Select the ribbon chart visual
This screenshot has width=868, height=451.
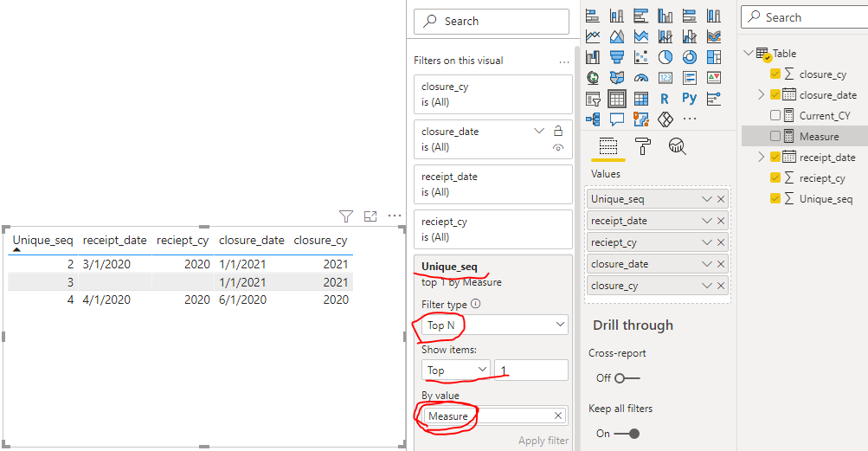tap(714, 36)
